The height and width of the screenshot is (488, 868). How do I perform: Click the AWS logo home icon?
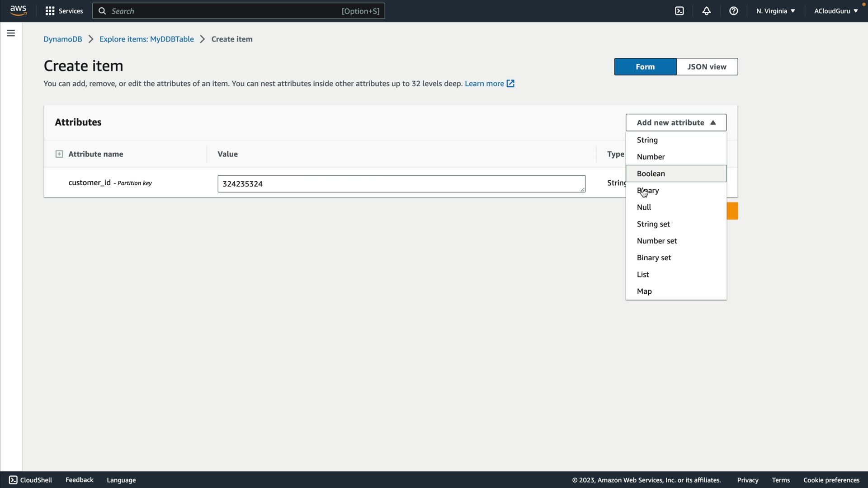18,10
